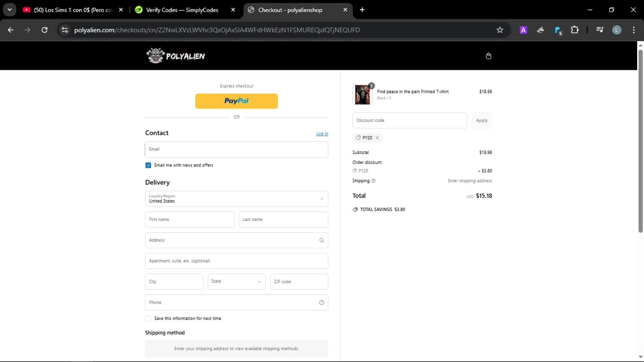Click the First name field
This screenshot has height=362, width=644.
pyautogui.click(x=190, y=219)
